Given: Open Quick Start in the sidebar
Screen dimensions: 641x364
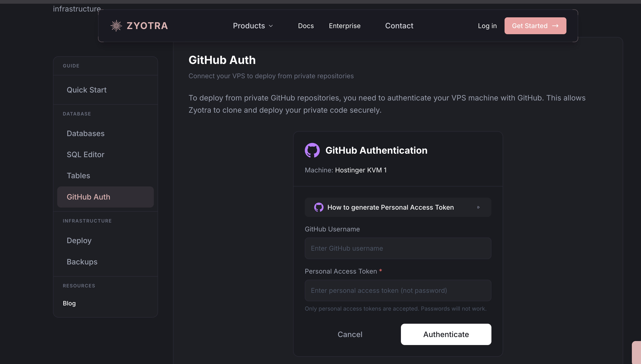Looking at the screenshot, I should 87,90.
